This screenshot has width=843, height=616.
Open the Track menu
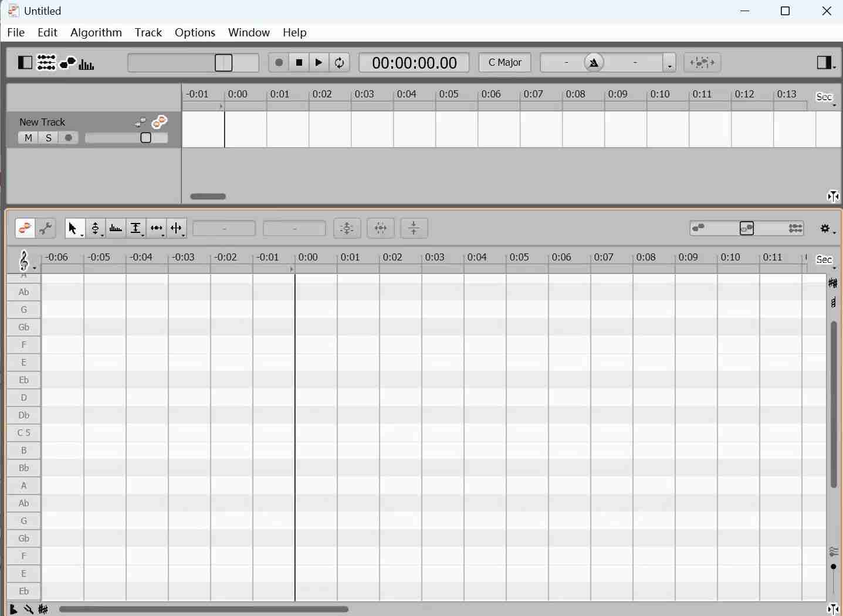[148, 32]
